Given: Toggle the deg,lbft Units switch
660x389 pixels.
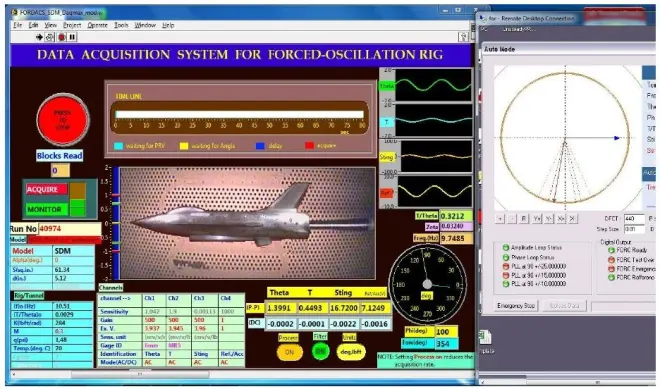Looking at the screenshot, I should coord(351,352).
